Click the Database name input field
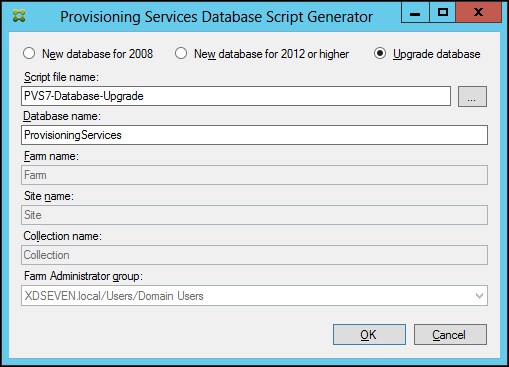 [254, 135]
